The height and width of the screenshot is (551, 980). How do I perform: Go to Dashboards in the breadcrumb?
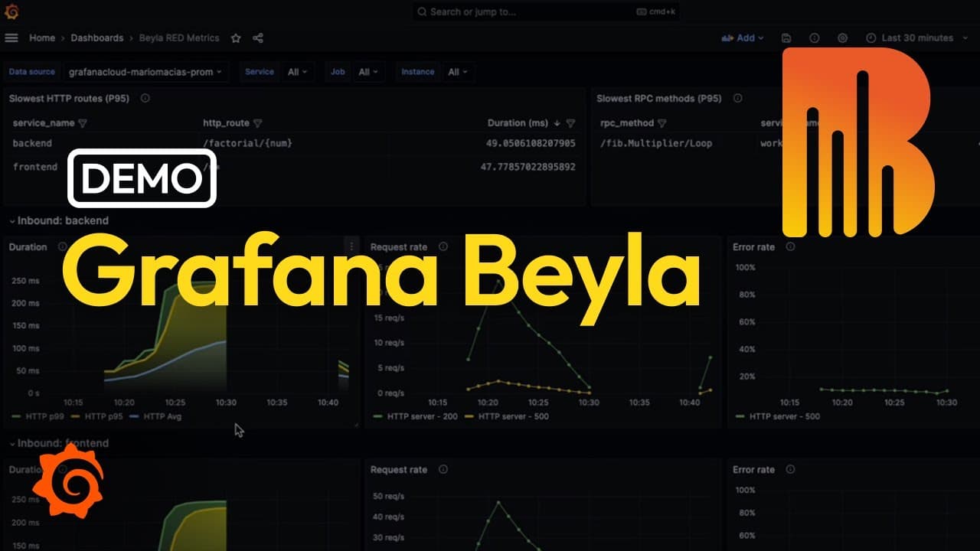(x=97, y=38)
